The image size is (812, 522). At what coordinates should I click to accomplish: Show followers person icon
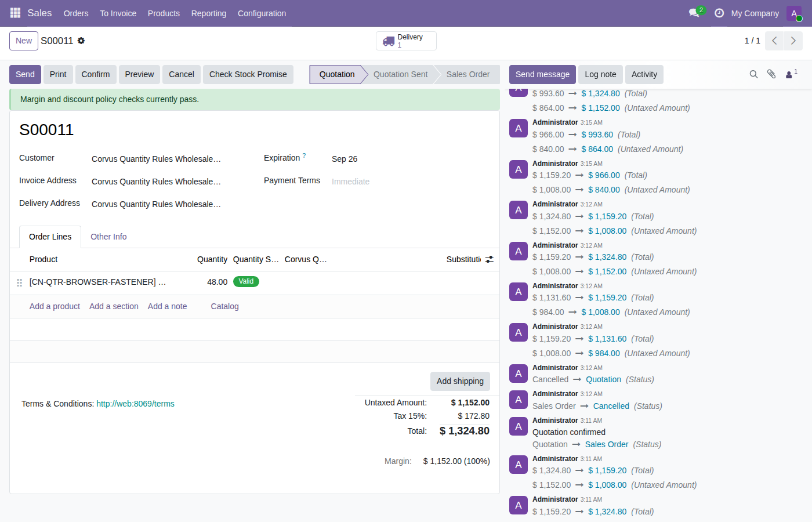click(791, 74)
